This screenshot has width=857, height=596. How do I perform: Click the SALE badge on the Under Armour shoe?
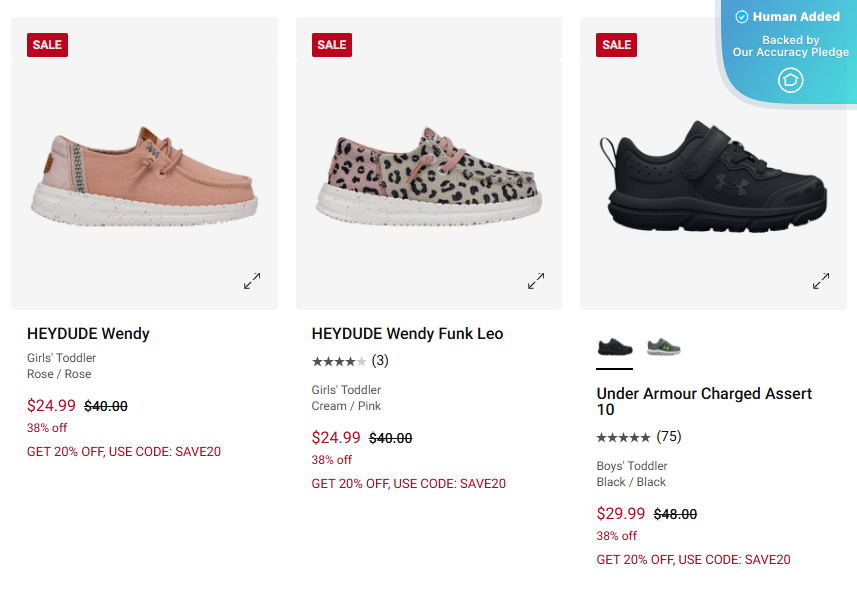[x=616, y=45]
